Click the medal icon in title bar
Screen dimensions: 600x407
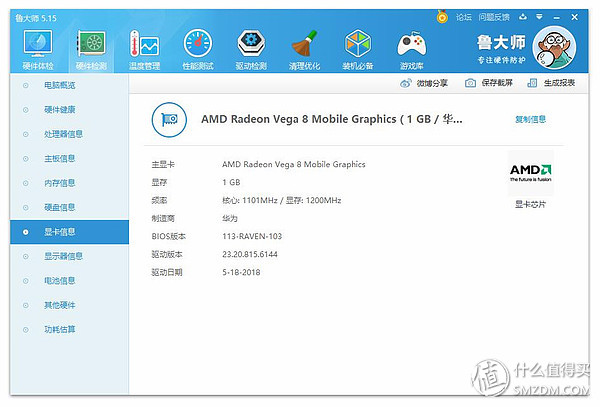[x=442, y=16]
